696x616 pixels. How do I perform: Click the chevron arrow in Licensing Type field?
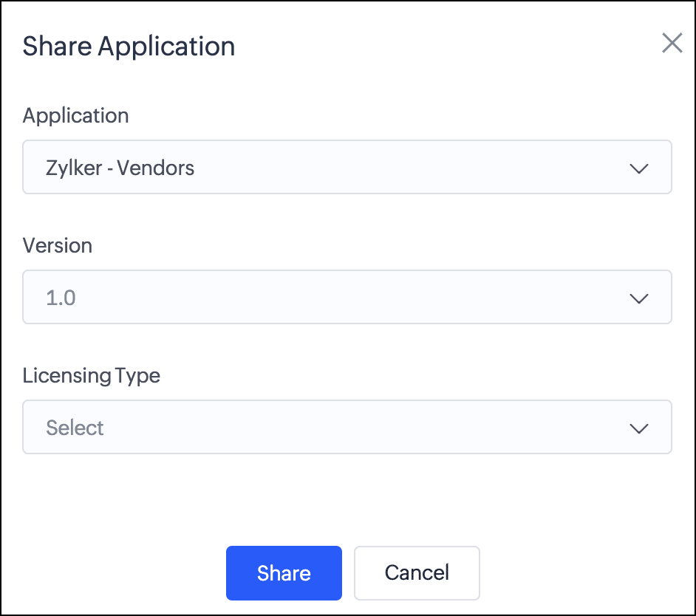click(x=638, y=428)
